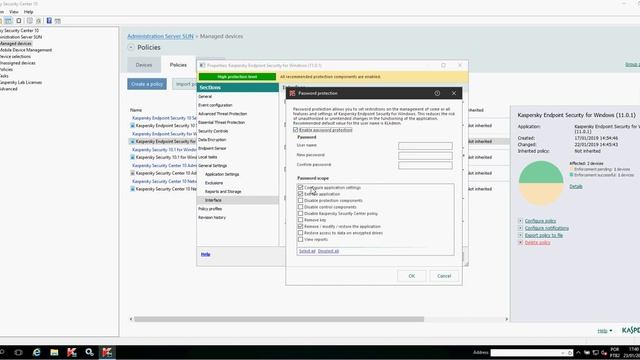Open the Help menu
This screenshot has height=360, width=640.
click(x=29, y=12)
